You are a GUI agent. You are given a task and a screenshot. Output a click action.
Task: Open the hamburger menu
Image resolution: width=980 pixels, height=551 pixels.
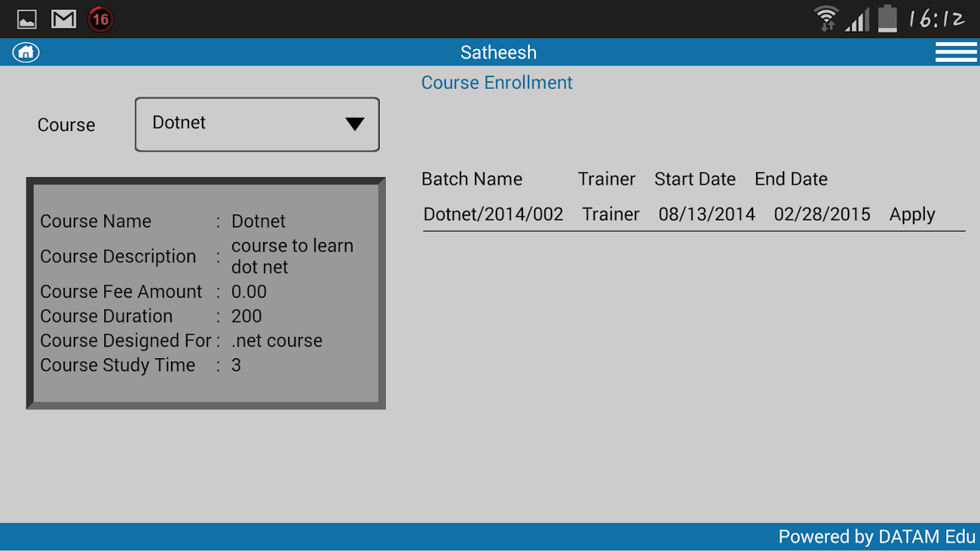956,52
